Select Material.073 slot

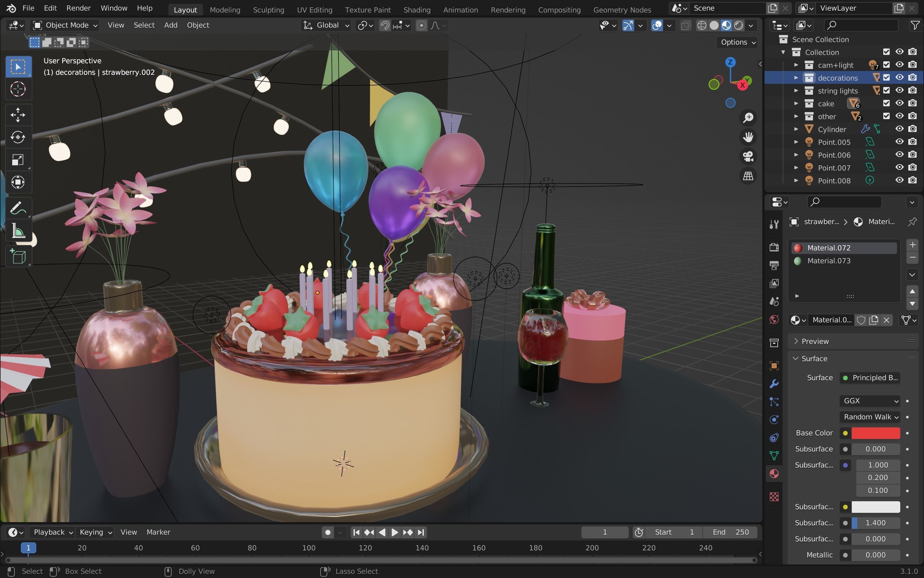pos(844,261)
